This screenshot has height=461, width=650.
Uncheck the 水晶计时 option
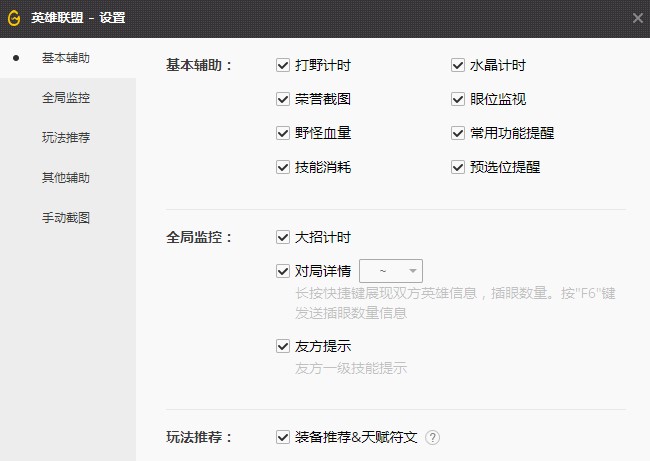tap(458, 66)
